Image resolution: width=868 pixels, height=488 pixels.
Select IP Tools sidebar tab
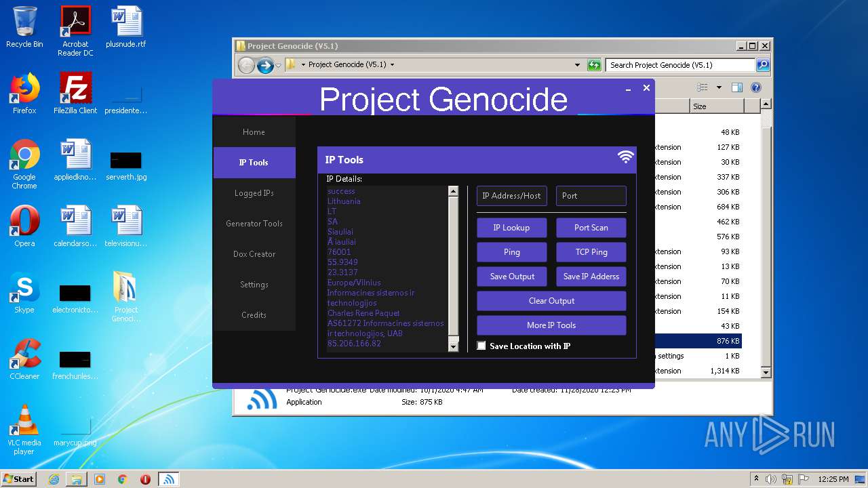[x=254, y=163]
